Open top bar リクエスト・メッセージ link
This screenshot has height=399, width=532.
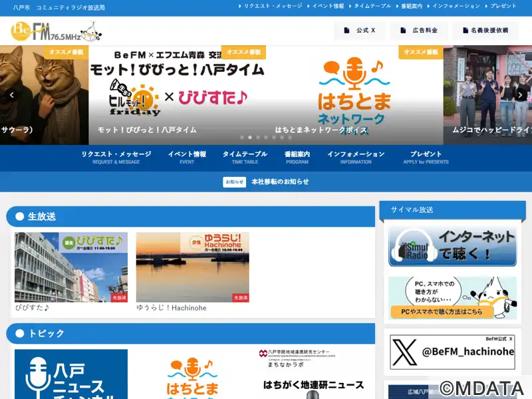271,6
